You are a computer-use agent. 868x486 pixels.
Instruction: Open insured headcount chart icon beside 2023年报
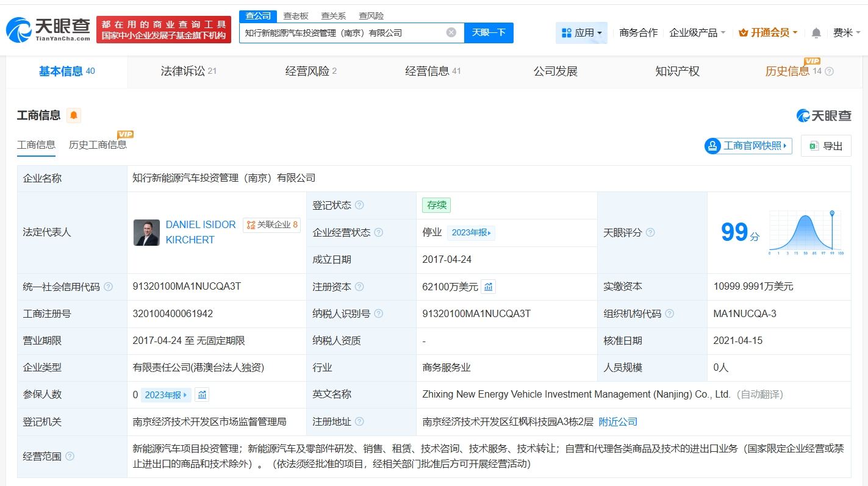pos(203,395)
